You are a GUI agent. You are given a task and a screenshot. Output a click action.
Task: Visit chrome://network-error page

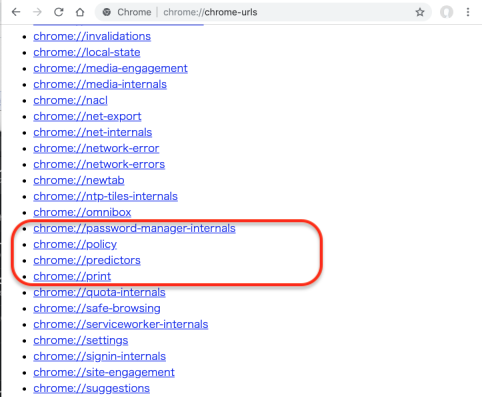point(96,148)
